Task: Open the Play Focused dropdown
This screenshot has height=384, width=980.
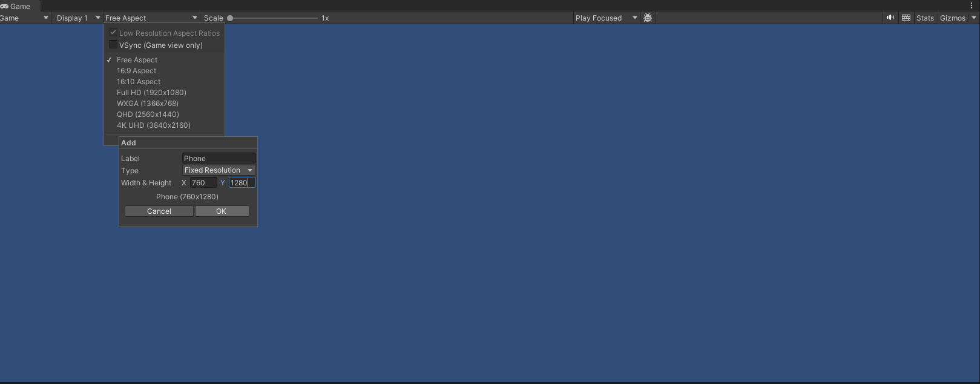Action: [607, 18]
